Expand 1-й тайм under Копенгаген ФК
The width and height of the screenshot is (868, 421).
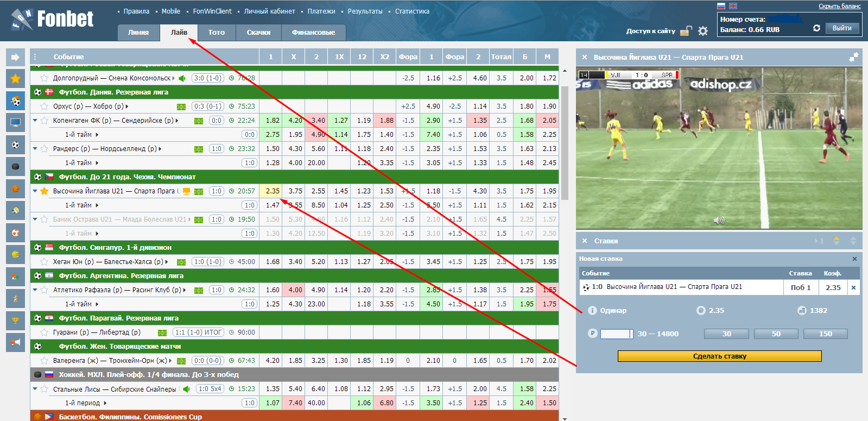[97, 135]
